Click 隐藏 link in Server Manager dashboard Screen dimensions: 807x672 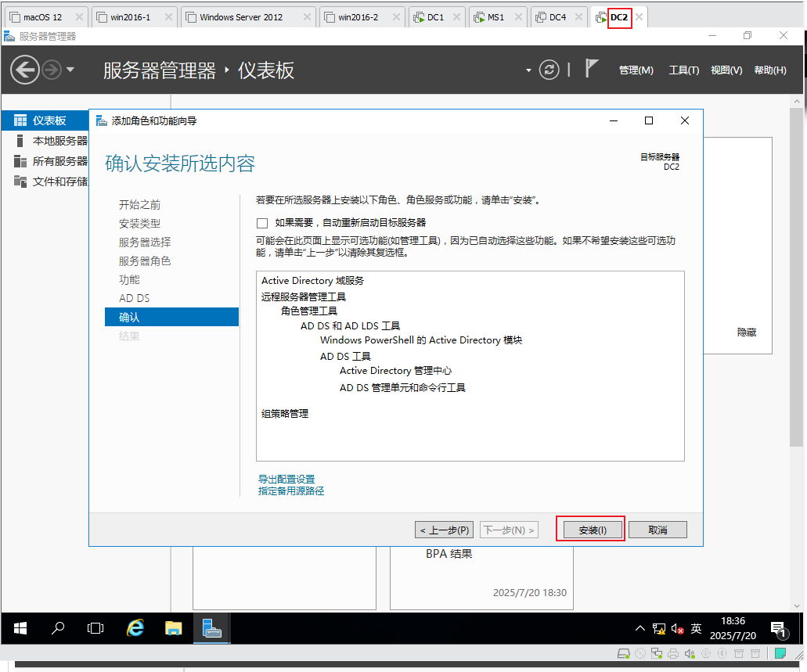746,332
